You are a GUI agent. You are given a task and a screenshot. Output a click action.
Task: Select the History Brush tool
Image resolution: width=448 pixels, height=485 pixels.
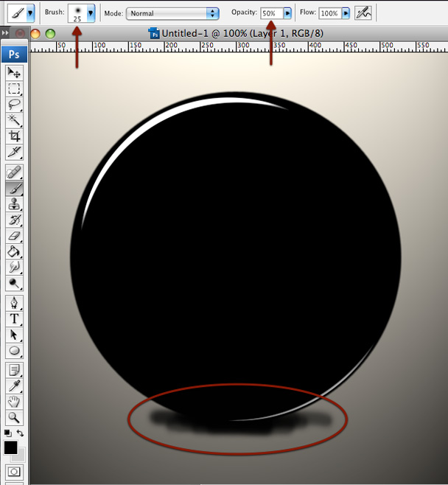pyautogui.click(x=14, y=220)
